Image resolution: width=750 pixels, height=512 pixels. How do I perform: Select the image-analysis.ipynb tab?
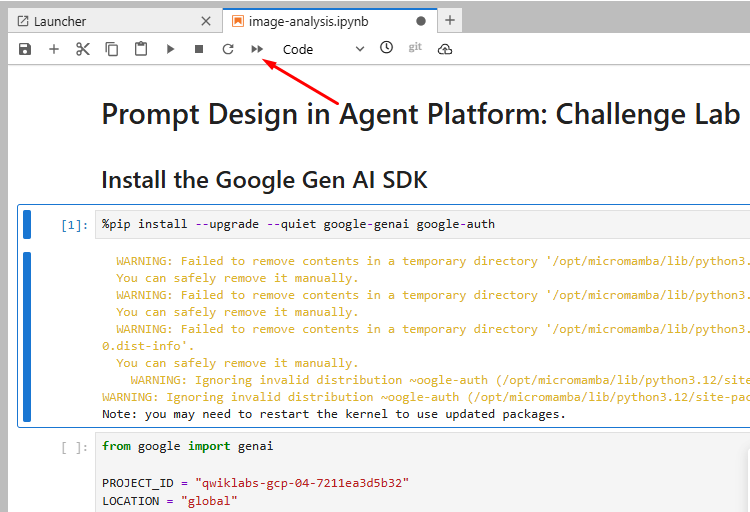330,21
